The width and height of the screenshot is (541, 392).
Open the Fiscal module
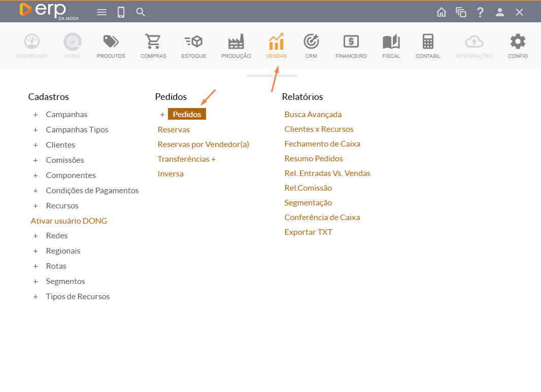tap(391, 46)
